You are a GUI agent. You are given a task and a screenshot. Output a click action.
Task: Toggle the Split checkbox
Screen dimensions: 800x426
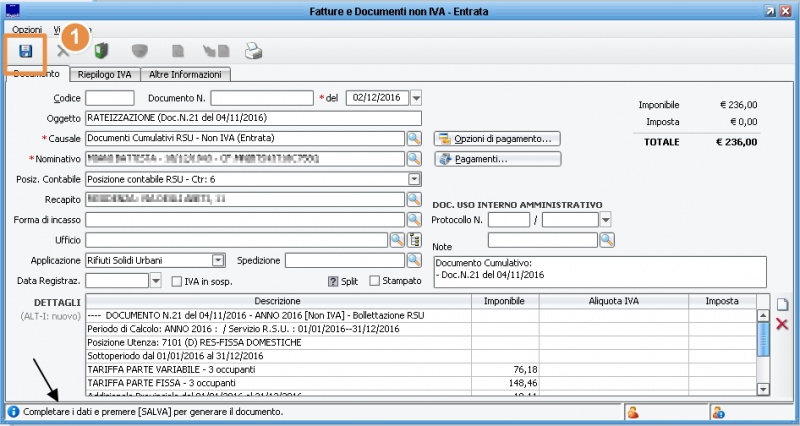pyautogui.click(x=334, y=281)
